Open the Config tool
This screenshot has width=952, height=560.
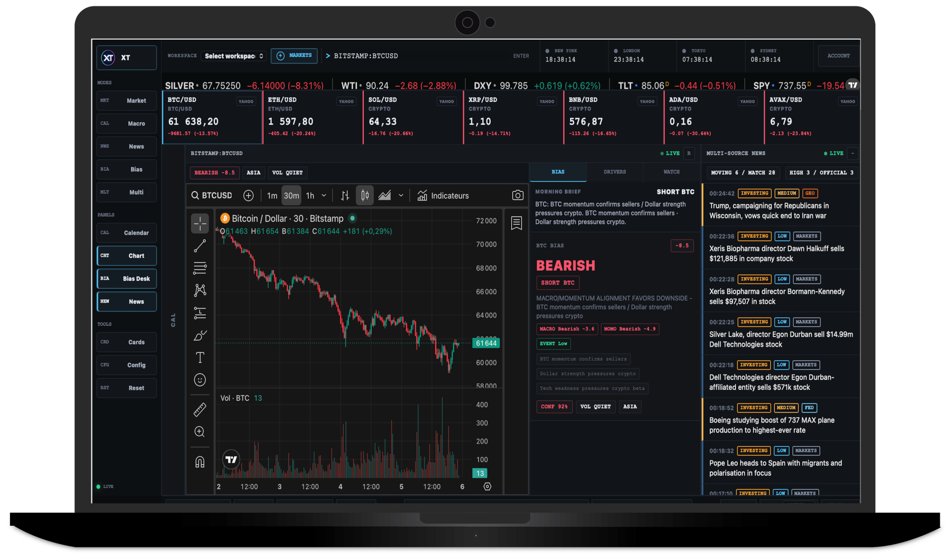[x=127, y=365]
